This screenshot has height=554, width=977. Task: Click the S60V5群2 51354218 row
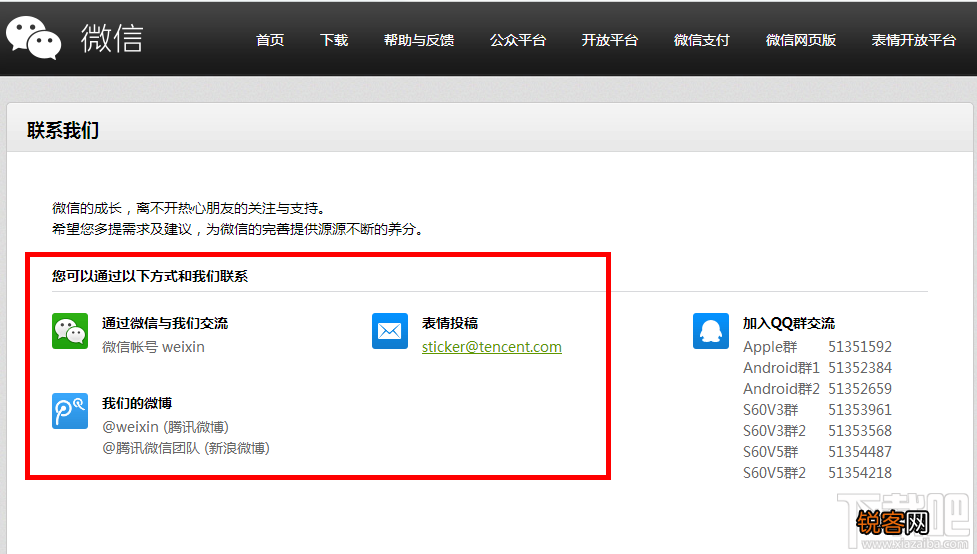pyautogui.click(x=817, y=473)
